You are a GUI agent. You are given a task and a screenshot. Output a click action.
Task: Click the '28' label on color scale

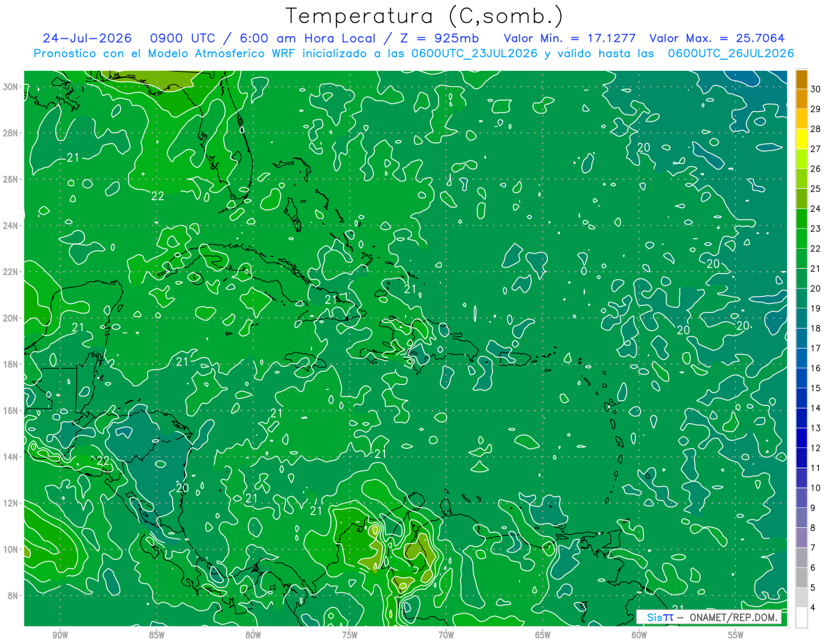pos(816,129)
